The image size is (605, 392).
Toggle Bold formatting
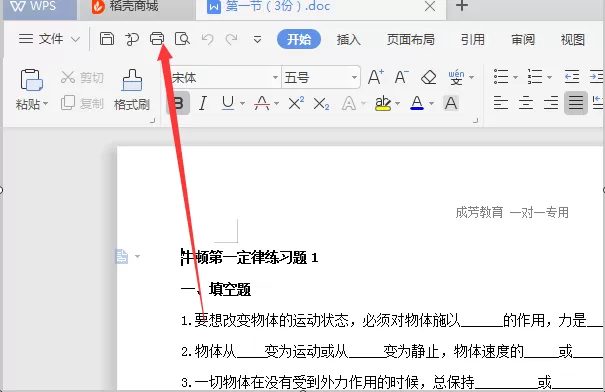tap(178, 103)
